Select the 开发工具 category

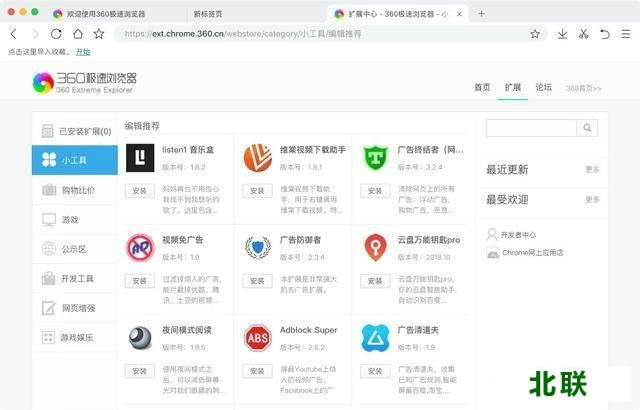[x=75, y=279]
